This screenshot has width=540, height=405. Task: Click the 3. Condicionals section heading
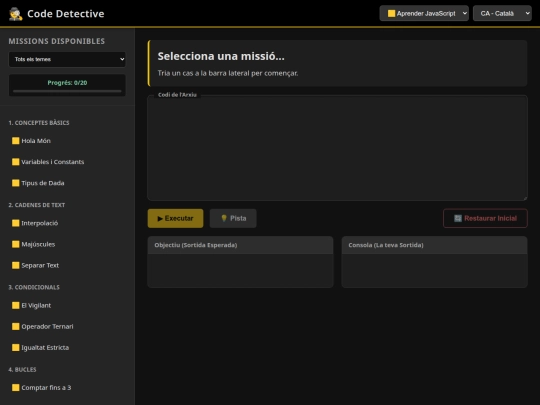point(34,288)
